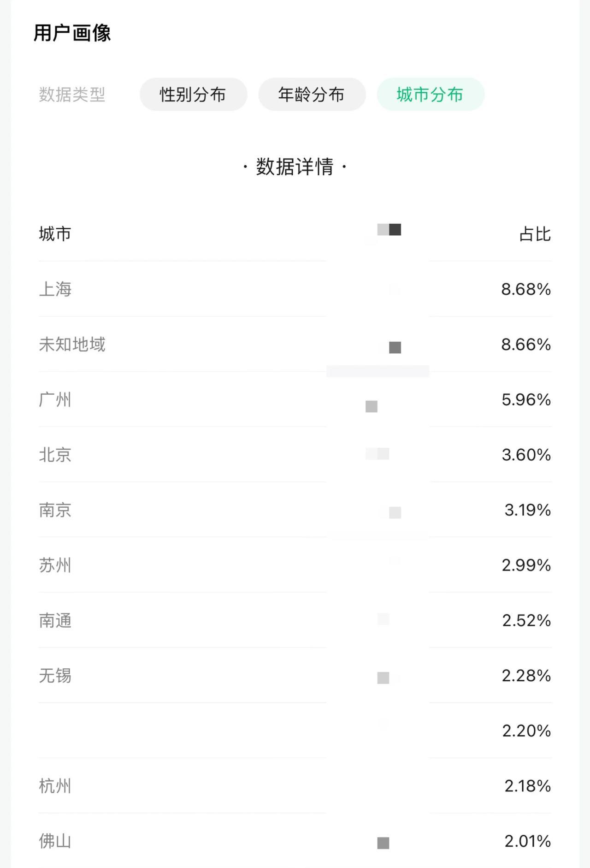This screenshot has width=590, height=868.
Task: Select the 杭州 city row
Action: 295,786
